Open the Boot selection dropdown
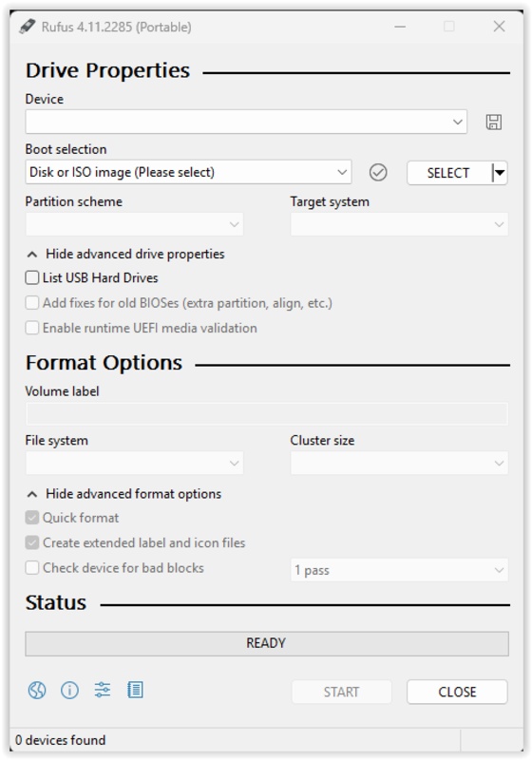 click(x=188, y=172)
